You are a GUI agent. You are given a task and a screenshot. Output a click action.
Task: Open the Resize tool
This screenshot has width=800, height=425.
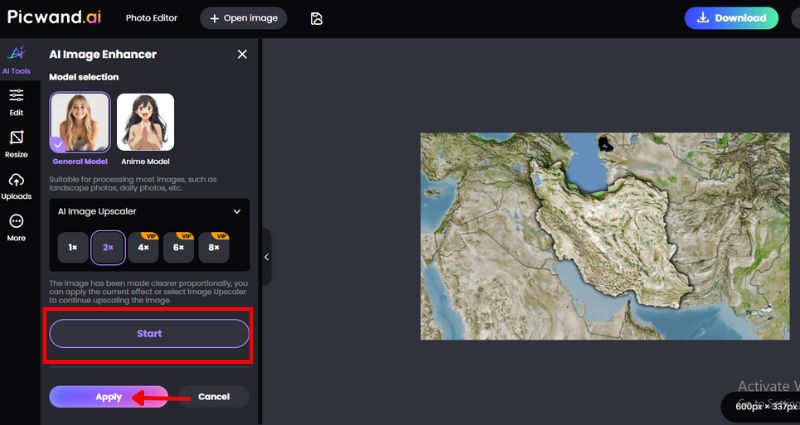pos(16,143)
